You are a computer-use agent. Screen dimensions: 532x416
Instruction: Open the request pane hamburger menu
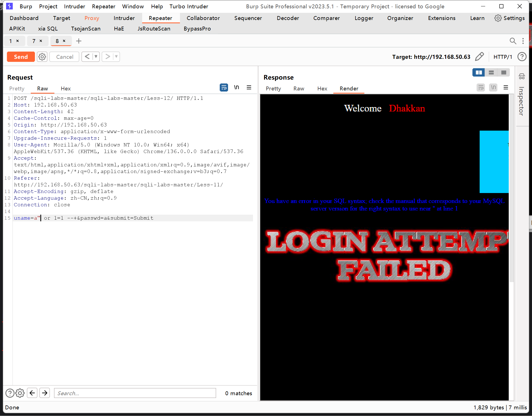coord(249,88)
